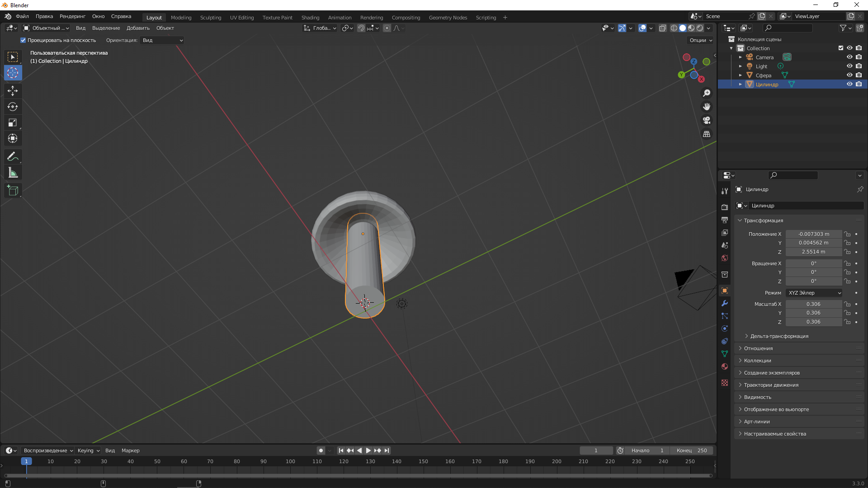Jump to the last frame

tap(387, 450)
